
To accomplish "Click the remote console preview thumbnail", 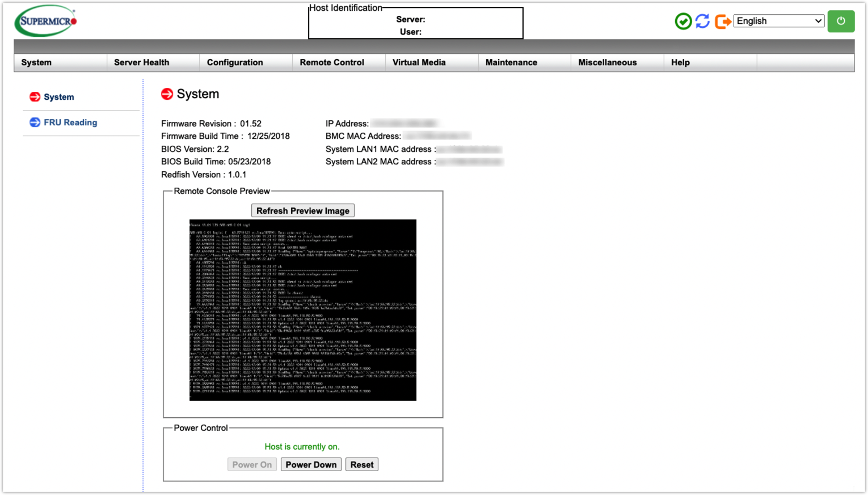I will tap(302, 310).
